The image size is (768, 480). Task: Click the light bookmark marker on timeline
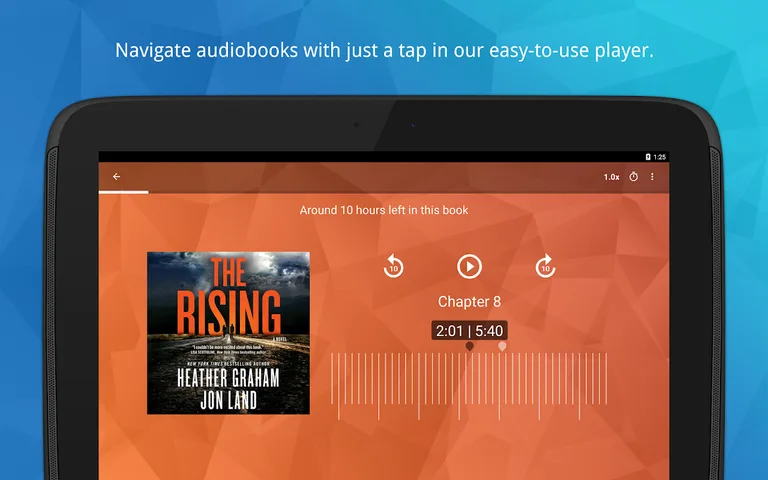click(502, 346)
